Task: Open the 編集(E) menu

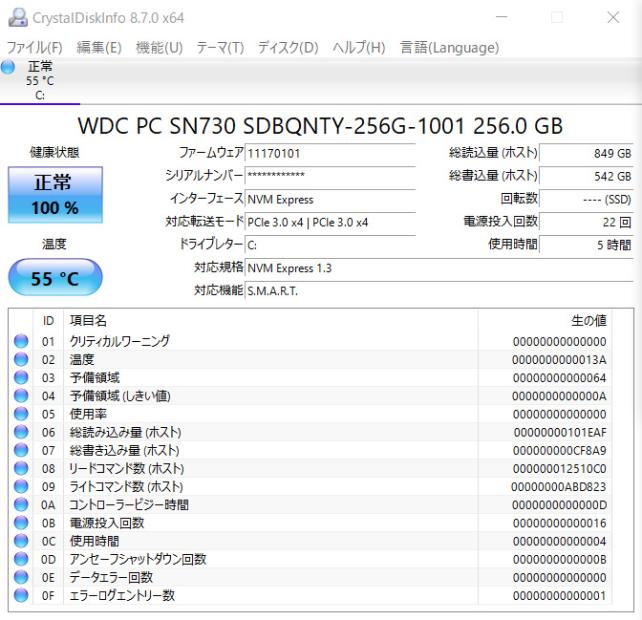Action: coord(99,48)
